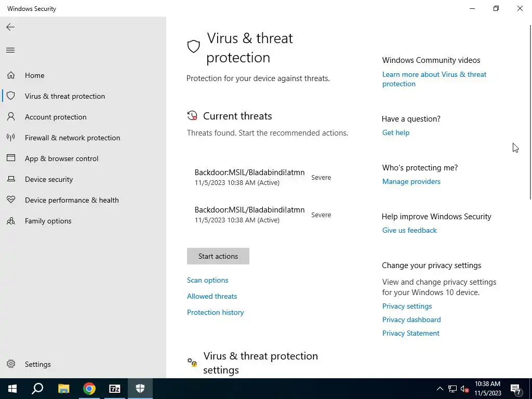The image size is (532, 399).
Task: Click Give us feedback link
Action: [x=409, y=230]
